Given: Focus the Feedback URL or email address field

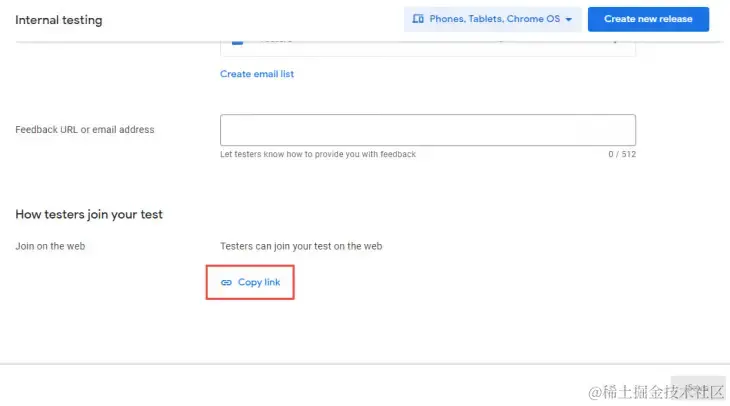Looking at the screenshot, I should [x=428, y=130].
